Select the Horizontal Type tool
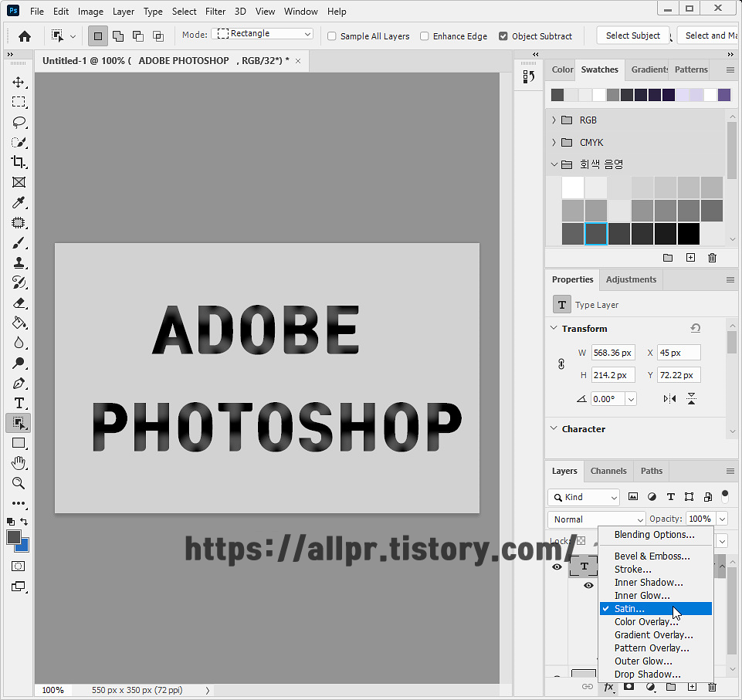The width and height of the screenshot is (742, 700). (19, 403)
